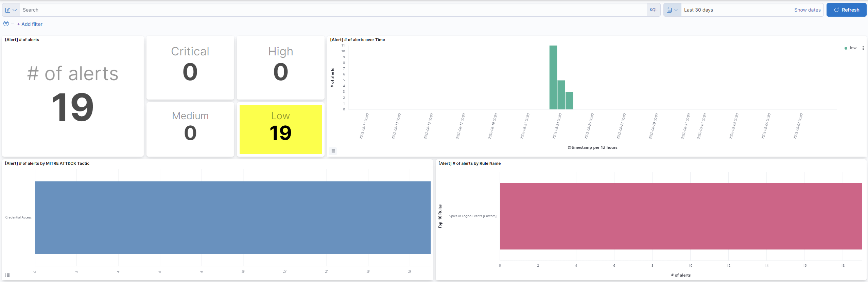
Task: Open the 'Last 30 days' time range picker
Action: pos(734,10)
